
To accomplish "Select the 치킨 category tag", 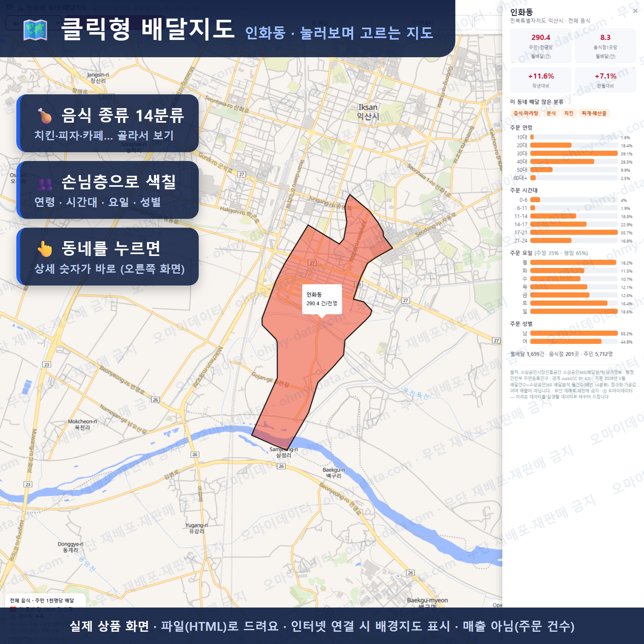I will click(x=569, y=113).
